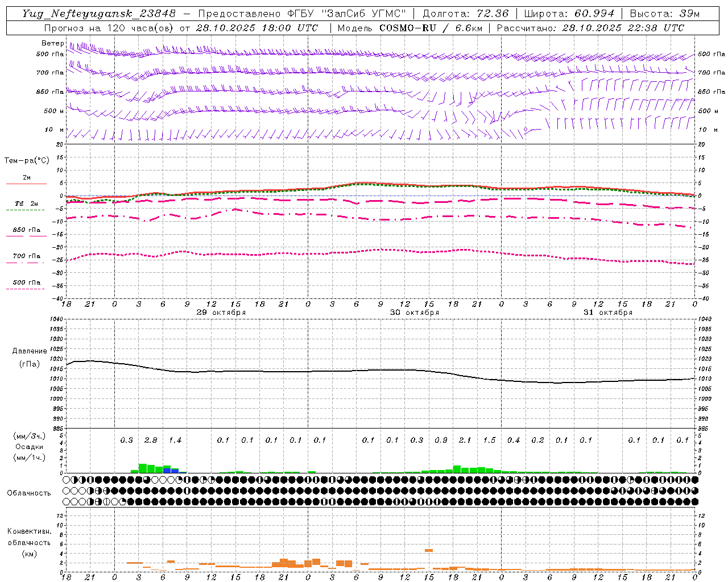Click the 'Давление' pressure panel label
This screenshot has height=582, width=728.
point(30,351)
